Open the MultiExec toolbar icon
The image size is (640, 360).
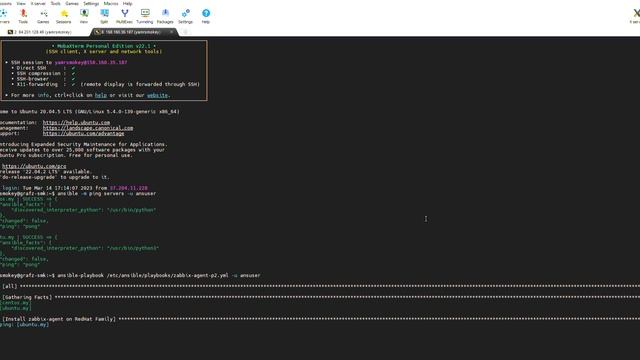124,16
